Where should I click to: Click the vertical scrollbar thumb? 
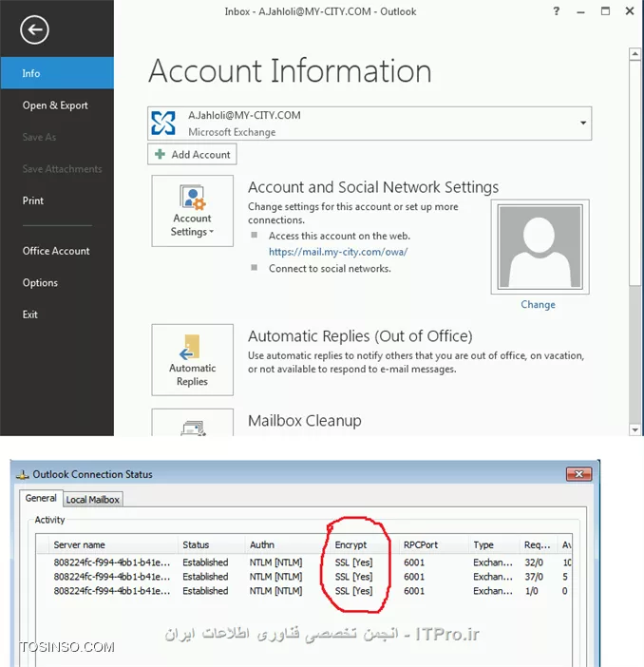coord(635,173)
